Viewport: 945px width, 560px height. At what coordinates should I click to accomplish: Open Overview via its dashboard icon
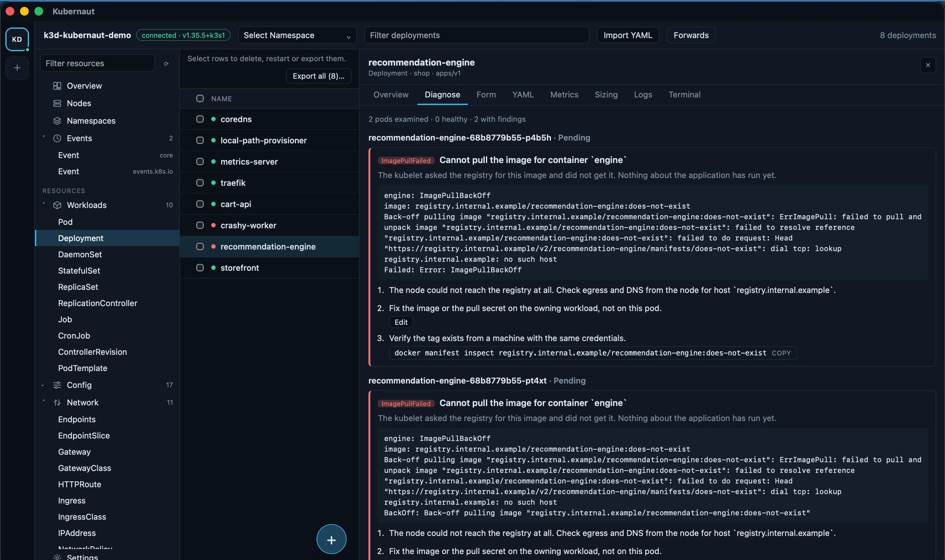click(57, 86)
